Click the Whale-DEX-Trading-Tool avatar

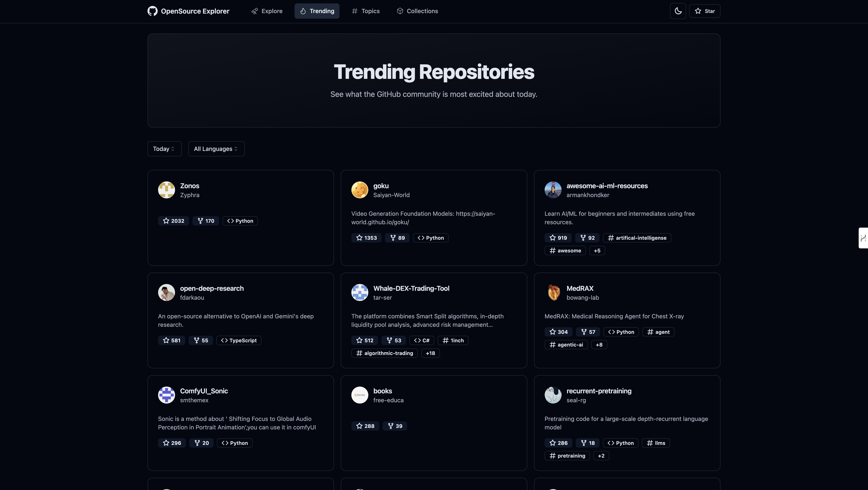point(360,292)
